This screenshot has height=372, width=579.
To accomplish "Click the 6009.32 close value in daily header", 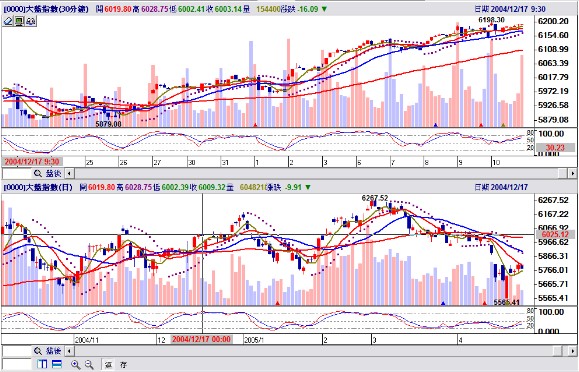I will coord(212,187).
